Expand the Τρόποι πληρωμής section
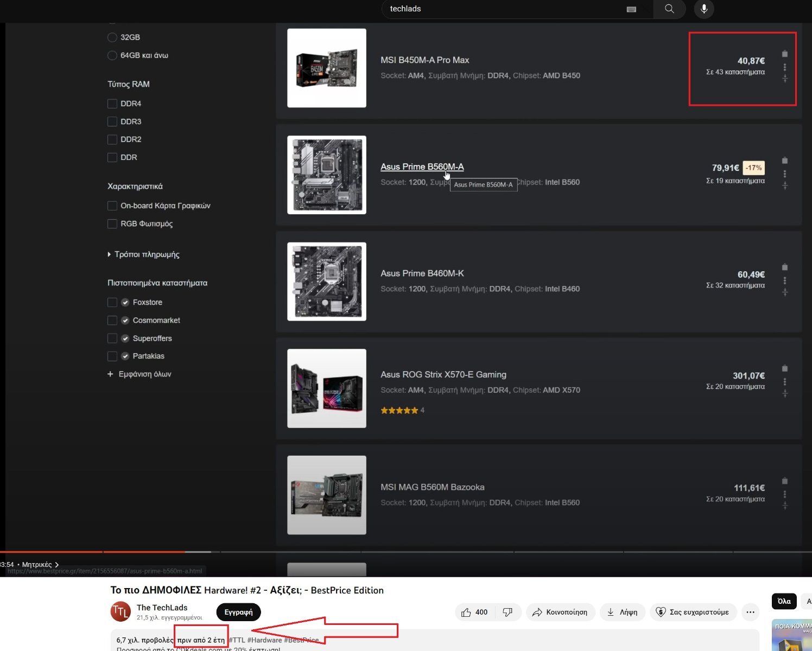The image size is (812, 651). [144, 254]
